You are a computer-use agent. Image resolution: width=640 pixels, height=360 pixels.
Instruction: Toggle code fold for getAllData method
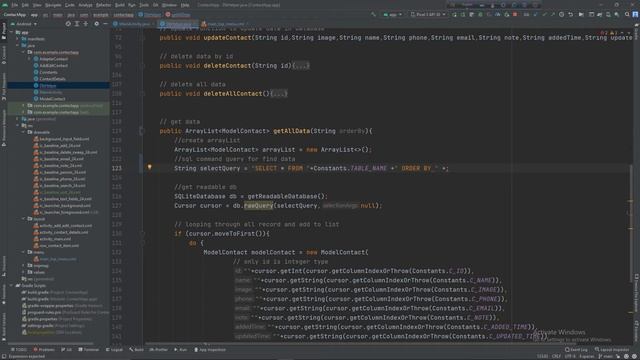tap(142, 131)
